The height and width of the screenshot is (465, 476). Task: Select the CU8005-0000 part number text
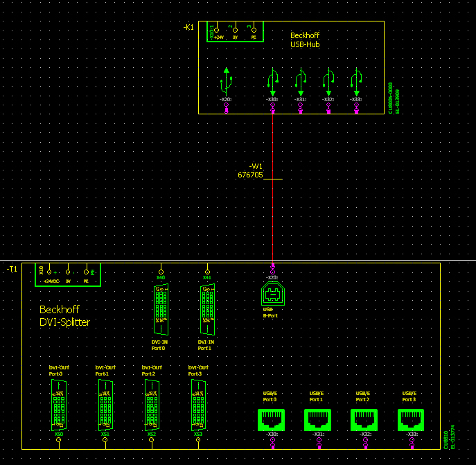tap(390, 98)
